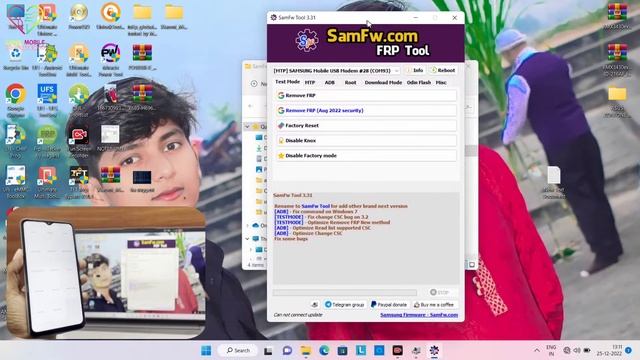The width and height of the screenshot is (640, 360).
Task: Switch to the MTP tab
Action: point(310,82)
